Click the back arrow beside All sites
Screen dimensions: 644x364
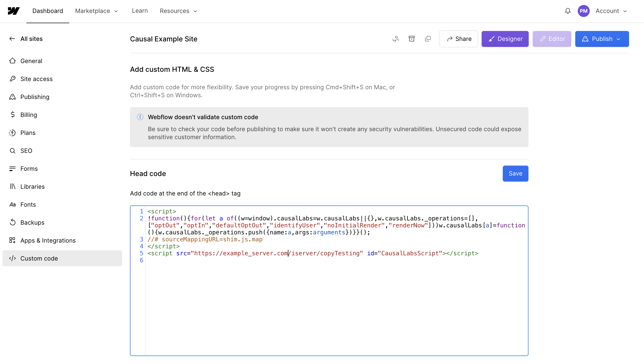click(x=12, y=39)
